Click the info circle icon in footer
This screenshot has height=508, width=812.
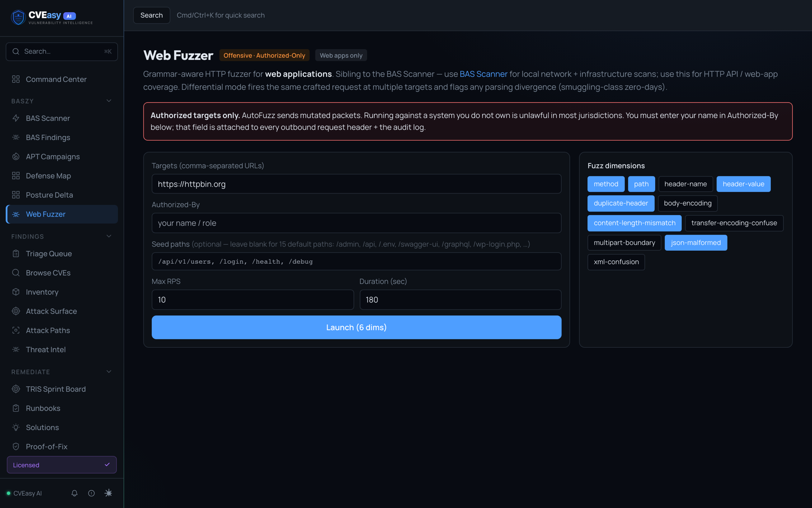coord(91,493)
